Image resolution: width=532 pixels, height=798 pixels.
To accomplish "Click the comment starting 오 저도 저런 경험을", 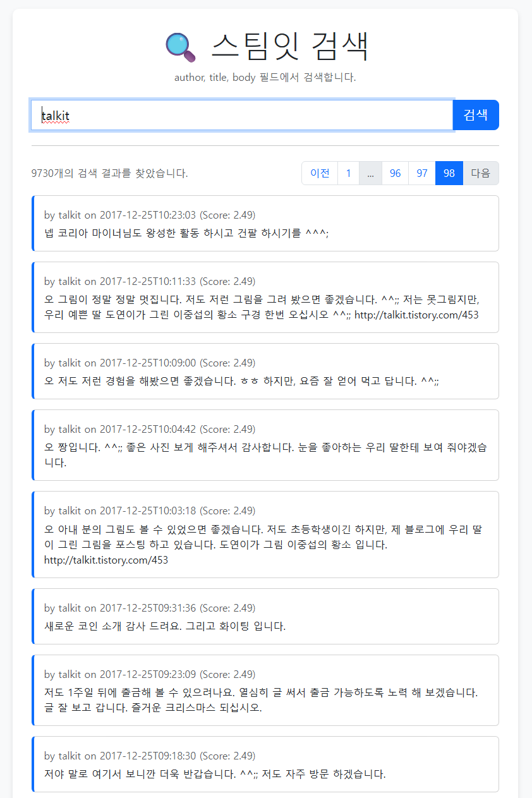I will click(x=241, y=380).
